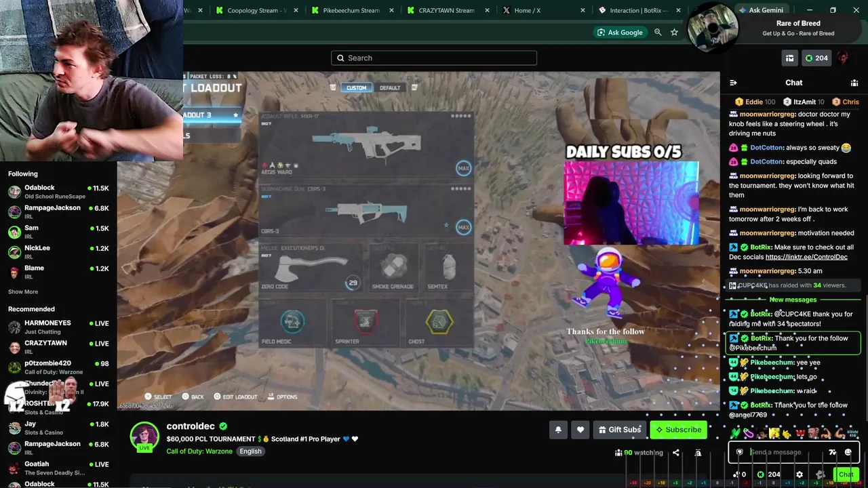Viewport: 868px width, 488px height.
Task: Bookmark this page with the star icon
Action: point(674,32)
